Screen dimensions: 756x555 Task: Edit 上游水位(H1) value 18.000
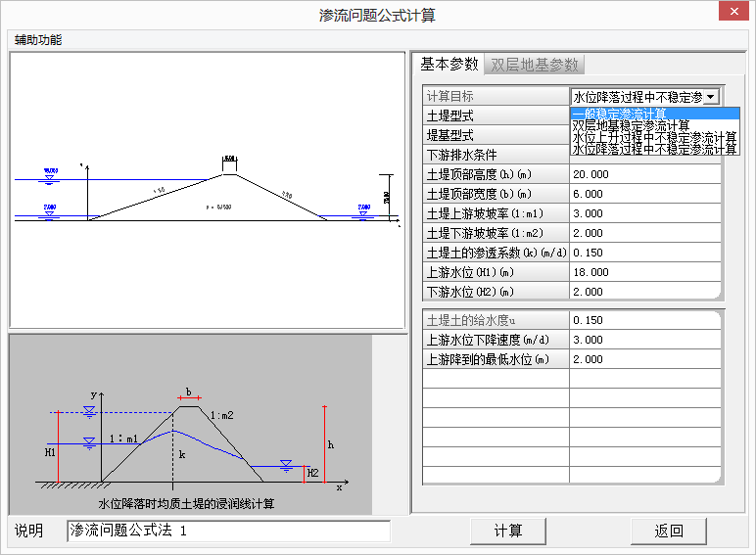644,272
